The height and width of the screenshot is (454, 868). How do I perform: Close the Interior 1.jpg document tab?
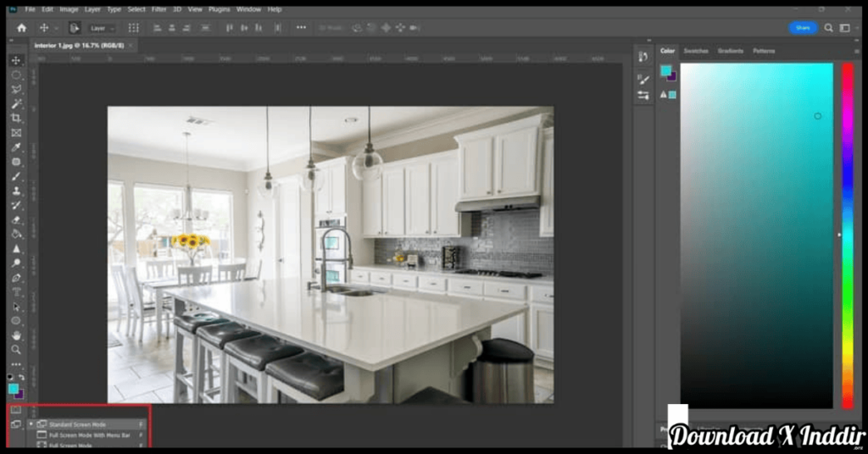click(130, 45)
